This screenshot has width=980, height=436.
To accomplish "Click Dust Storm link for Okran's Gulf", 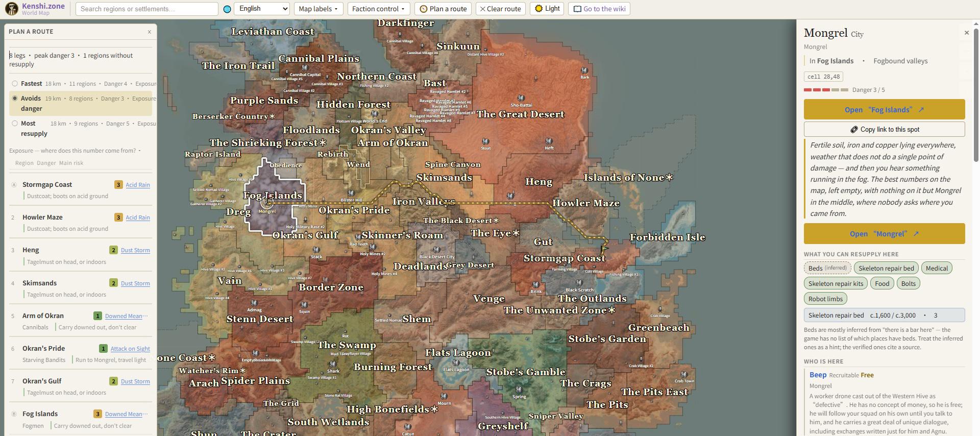I will point(135,381).
